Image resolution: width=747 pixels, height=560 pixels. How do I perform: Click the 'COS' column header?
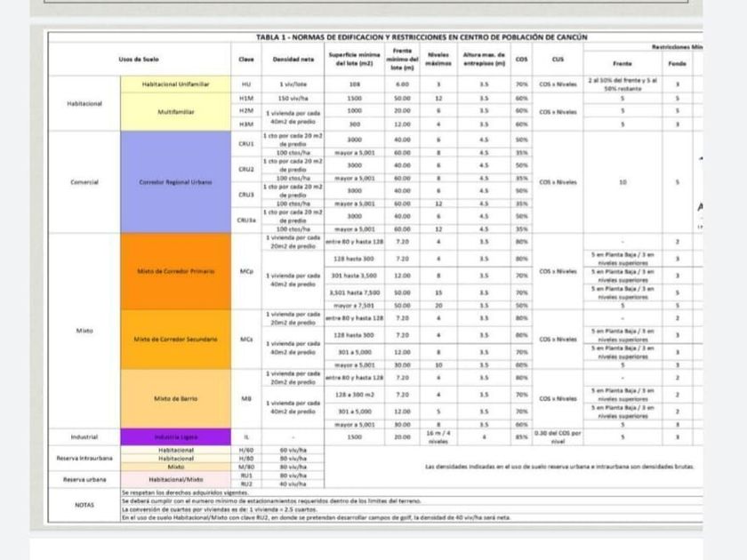click(x=522, y=59)
